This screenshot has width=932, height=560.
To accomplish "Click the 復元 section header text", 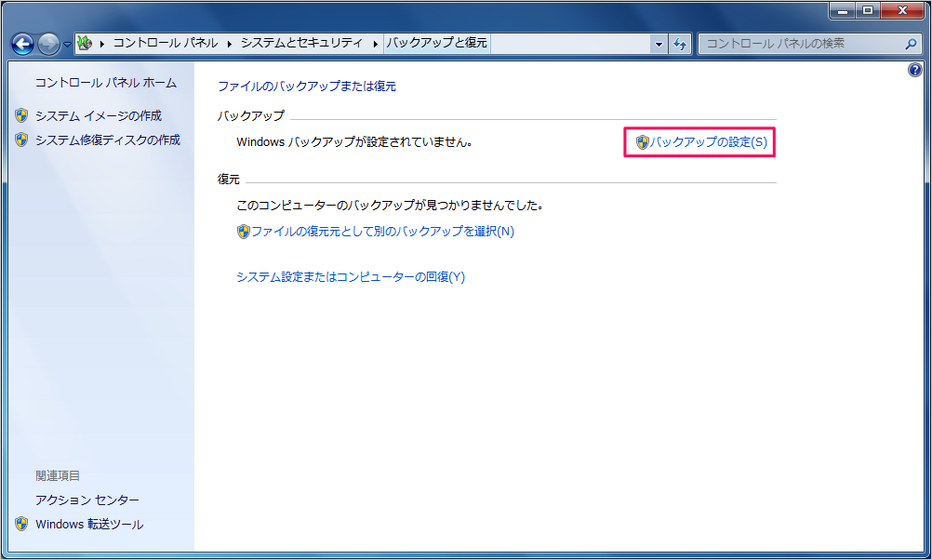I will click(x=229, y=179).
